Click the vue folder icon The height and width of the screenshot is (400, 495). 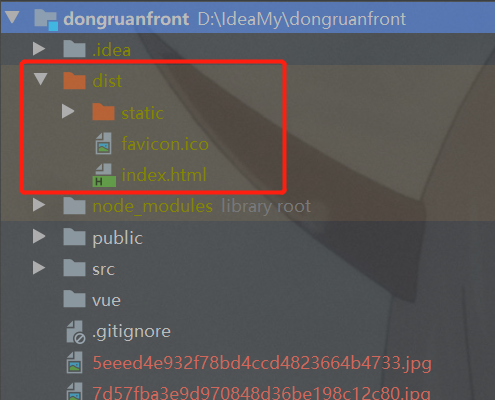[x=74, y=298]
